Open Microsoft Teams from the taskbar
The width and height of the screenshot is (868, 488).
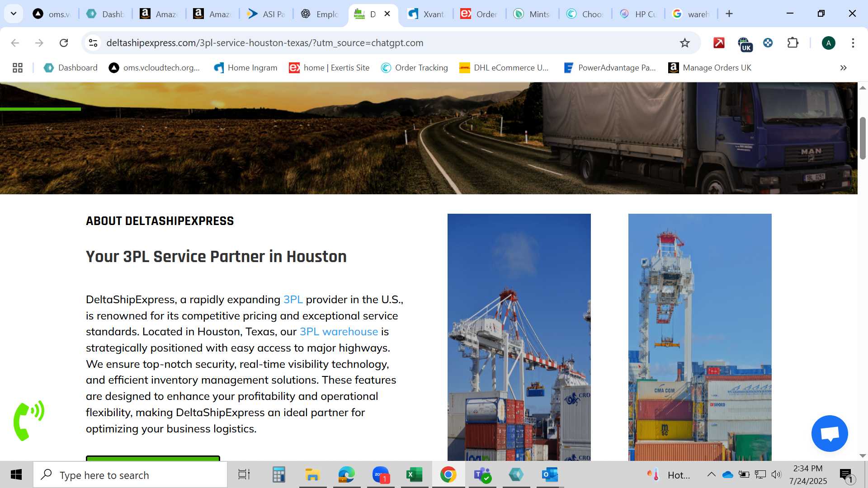[x=482, y=474]
